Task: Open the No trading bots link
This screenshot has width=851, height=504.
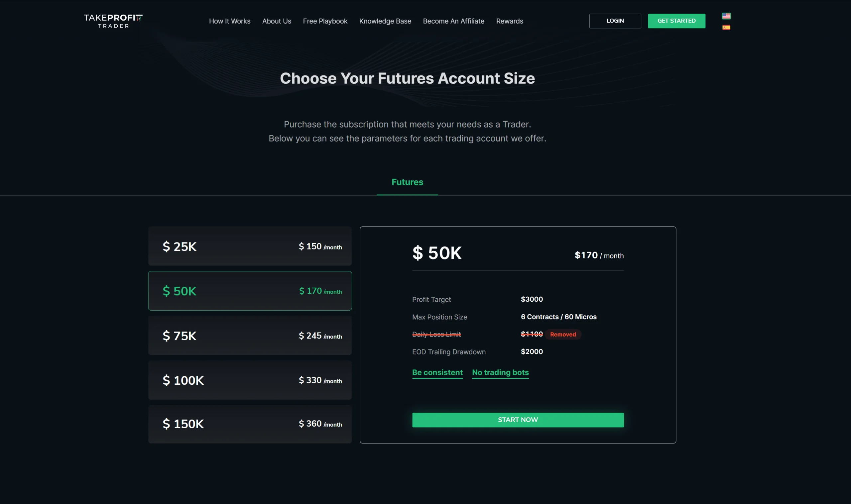Action: pos(500,372)
